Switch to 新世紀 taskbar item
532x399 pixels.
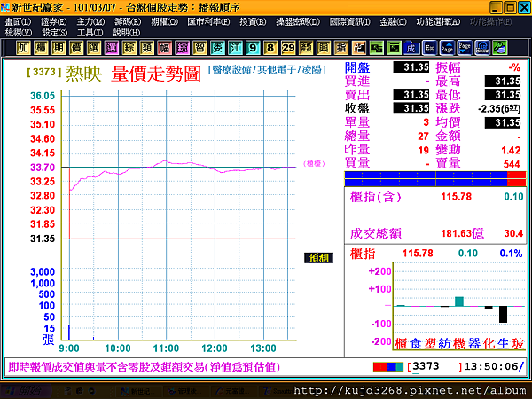click(x=137, y=392)
